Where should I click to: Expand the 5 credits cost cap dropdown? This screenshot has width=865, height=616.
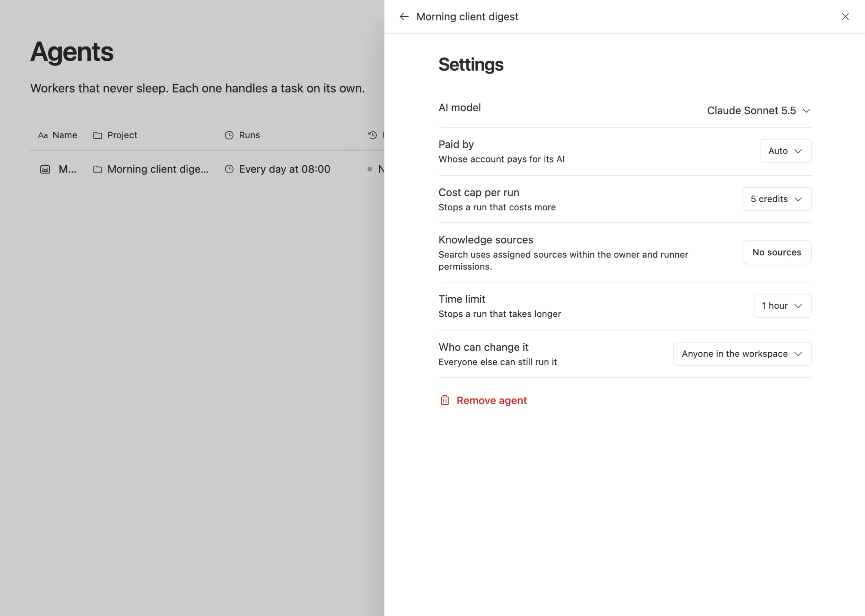(x=777, y=199)
